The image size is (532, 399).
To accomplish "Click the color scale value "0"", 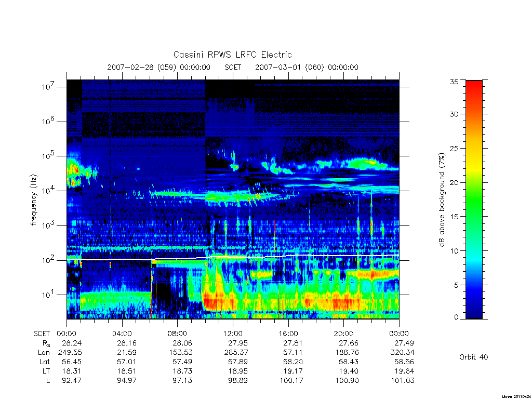I will [x=456, y=317].
